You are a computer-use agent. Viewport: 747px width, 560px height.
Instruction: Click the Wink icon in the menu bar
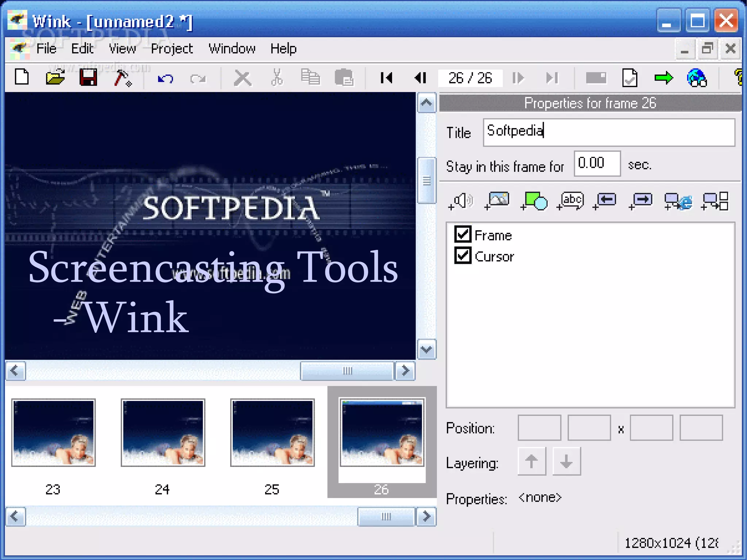19,49
